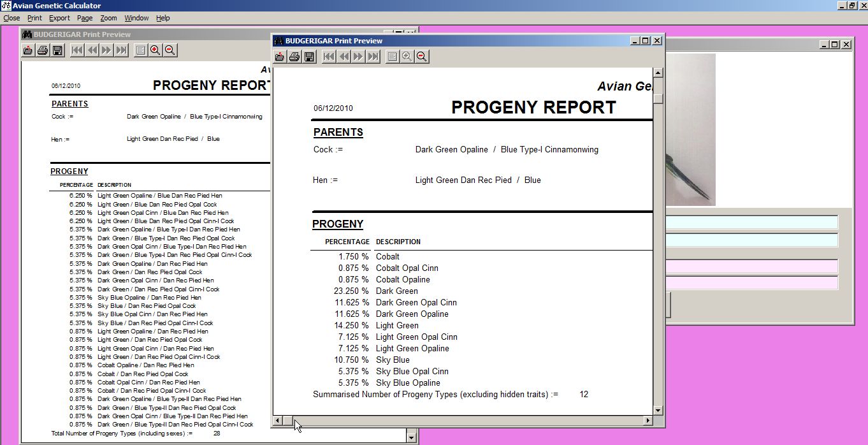Print icon in background preview window toolbar
The width and height of the screenshot is (868, 445).
pyautogui.click(x=43, y=50)
